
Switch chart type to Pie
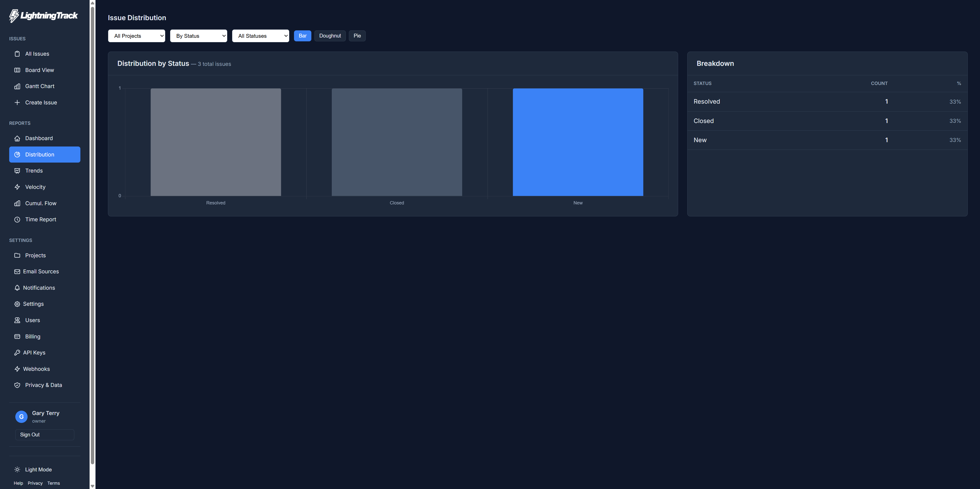pos(357,35)
